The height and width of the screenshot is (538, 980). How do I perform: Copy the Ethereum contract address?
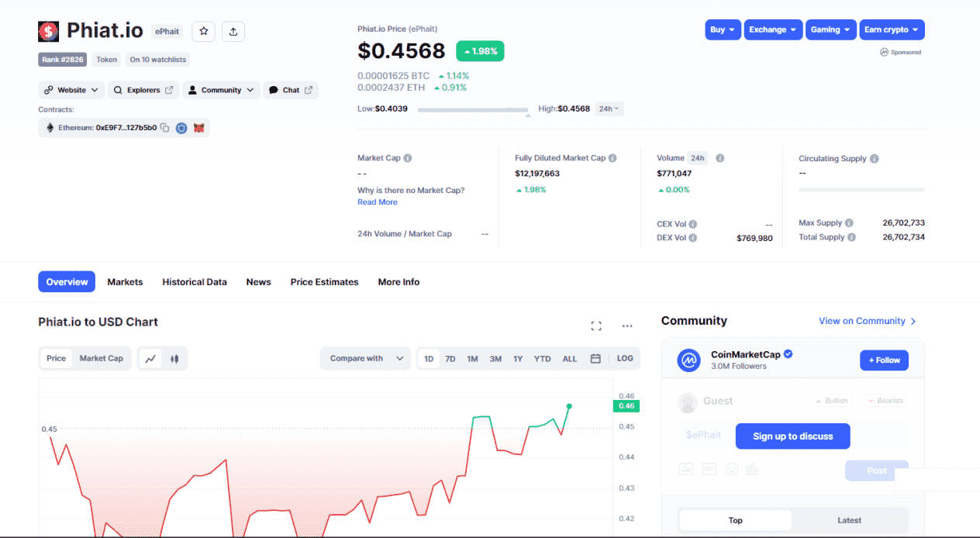coord(164,128)
